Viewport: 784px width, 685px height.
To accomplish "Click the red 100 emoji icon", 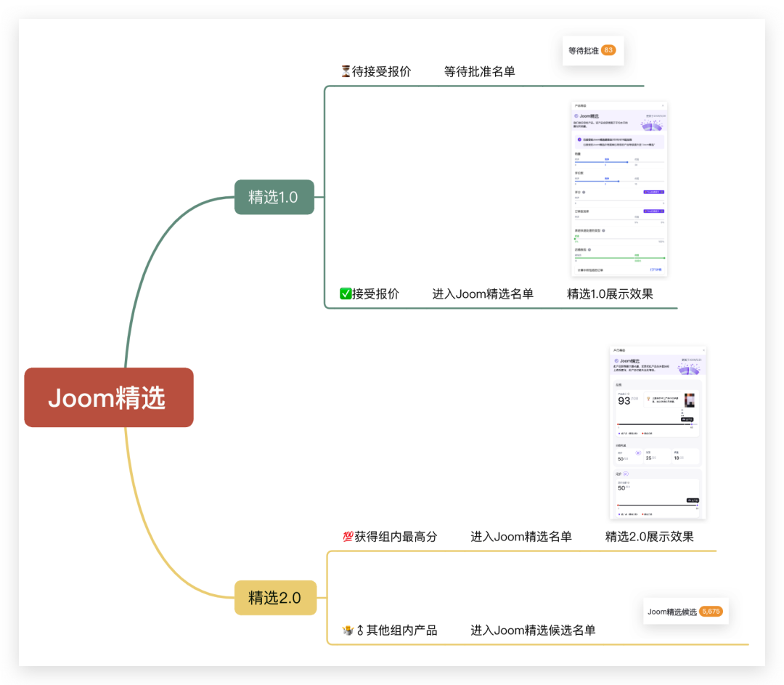I will pyautogui.click(x=348, y=537).
